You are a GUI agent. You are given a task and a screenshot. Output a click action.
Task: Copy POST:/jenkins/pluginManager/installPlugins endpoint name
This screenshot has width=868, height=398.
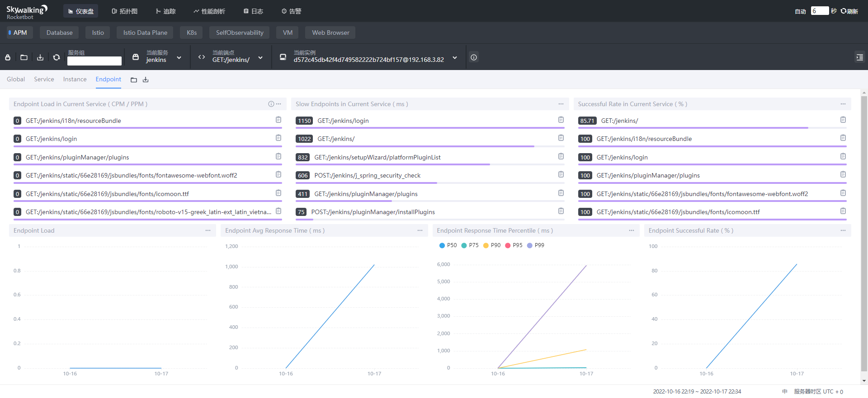click(561, 211)
